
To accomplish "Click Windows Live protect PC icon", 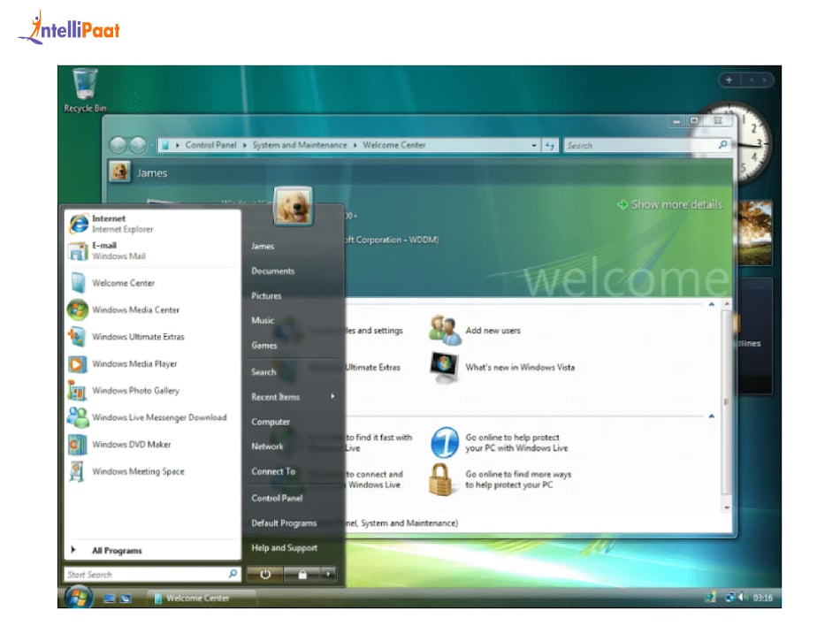I will 445,442.
